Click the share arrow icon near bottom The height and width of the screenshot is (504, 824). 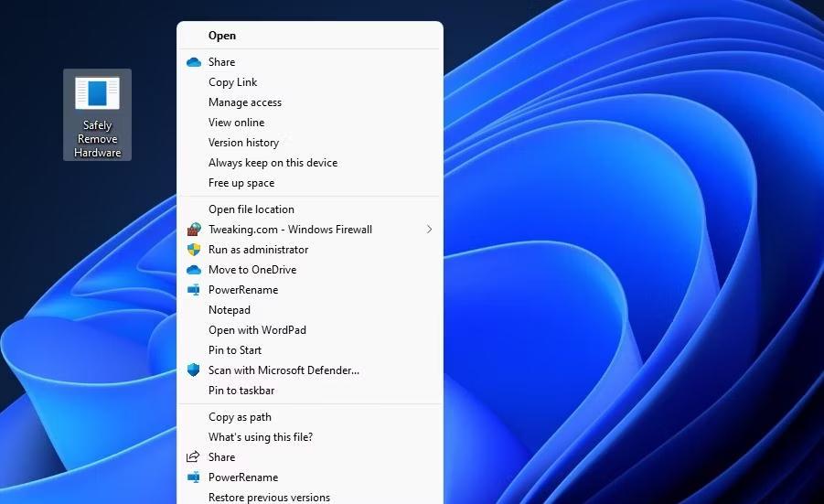click(x=193, y=456)
